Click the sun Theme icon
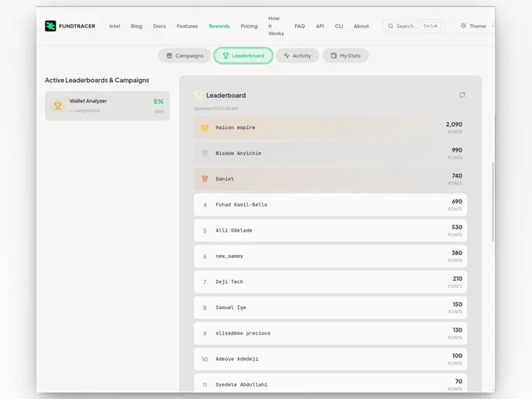Viewport: 532px width, 399px height. click(x=463, y=26)
